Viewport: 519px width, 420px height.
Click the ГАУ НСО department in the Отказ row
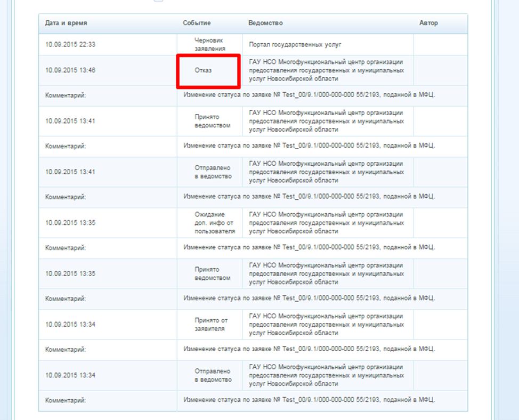tap(326, 70)
